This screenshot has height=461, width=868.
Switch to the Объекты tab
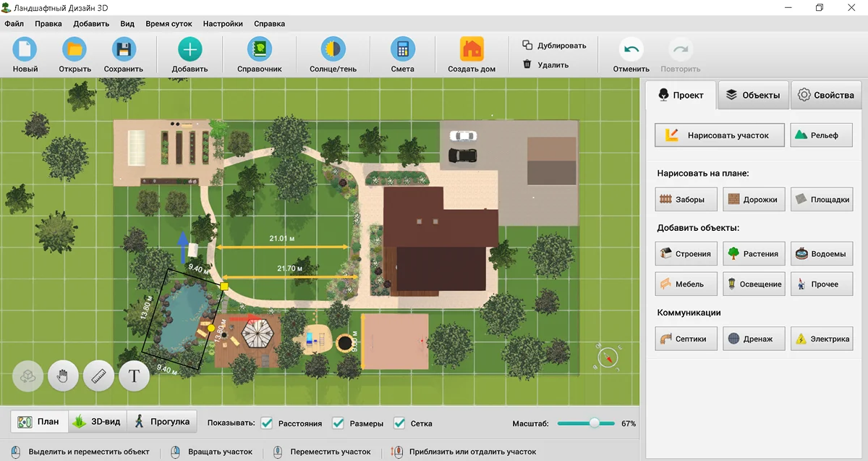753,96
